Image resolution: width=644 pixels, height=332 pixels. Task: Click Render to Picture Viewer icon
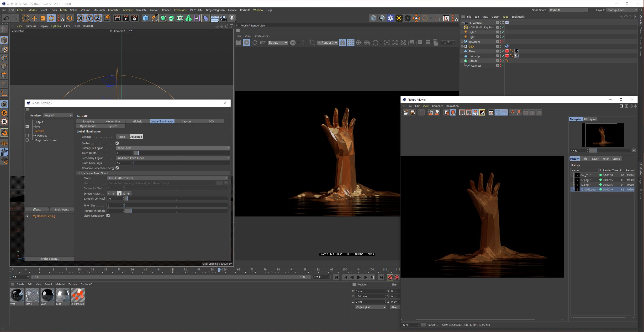[126, 18]
